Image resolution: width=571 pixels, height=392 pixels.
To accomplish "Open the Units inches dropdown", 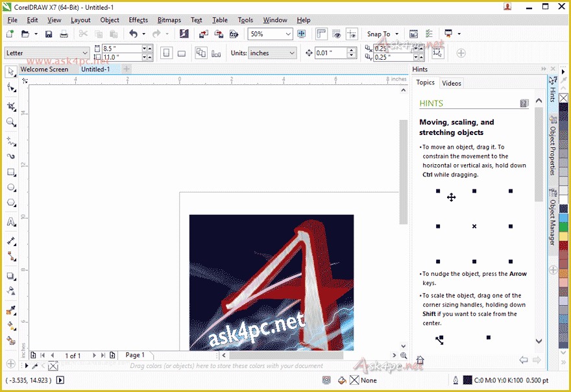I will pos(292,53).
